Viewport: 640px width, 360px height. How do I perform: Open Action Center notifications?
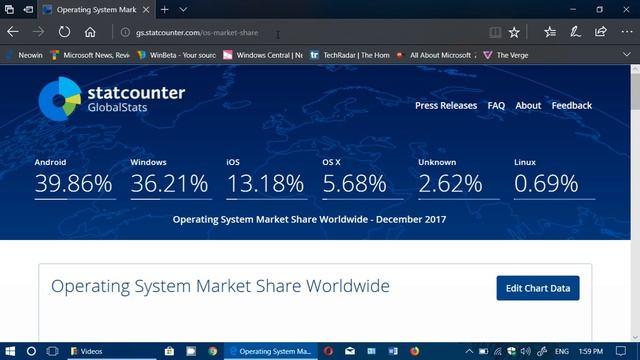621,351
